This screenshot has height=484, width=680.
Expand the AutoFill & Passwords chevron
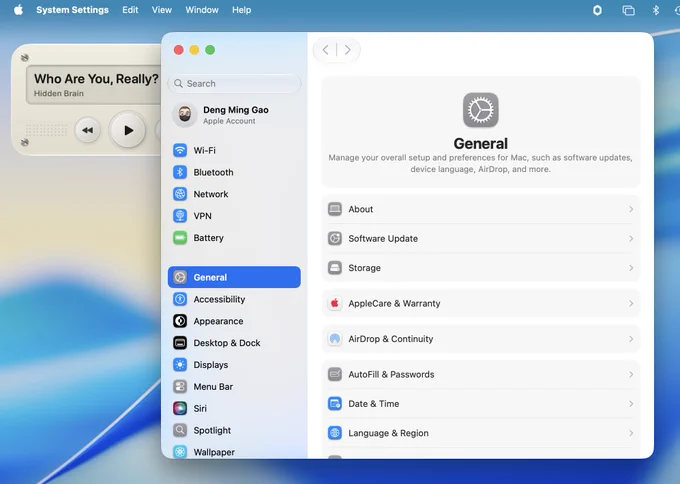pos(631,374)
